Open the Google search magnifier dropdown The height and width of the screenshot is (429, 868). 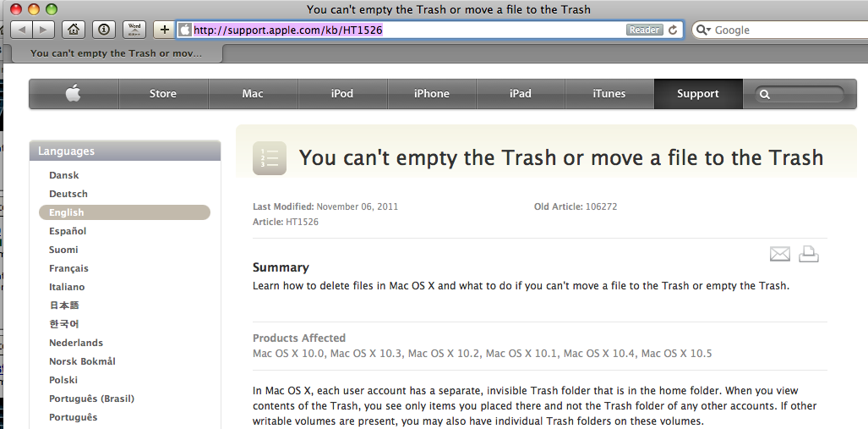tap(702, 30)
